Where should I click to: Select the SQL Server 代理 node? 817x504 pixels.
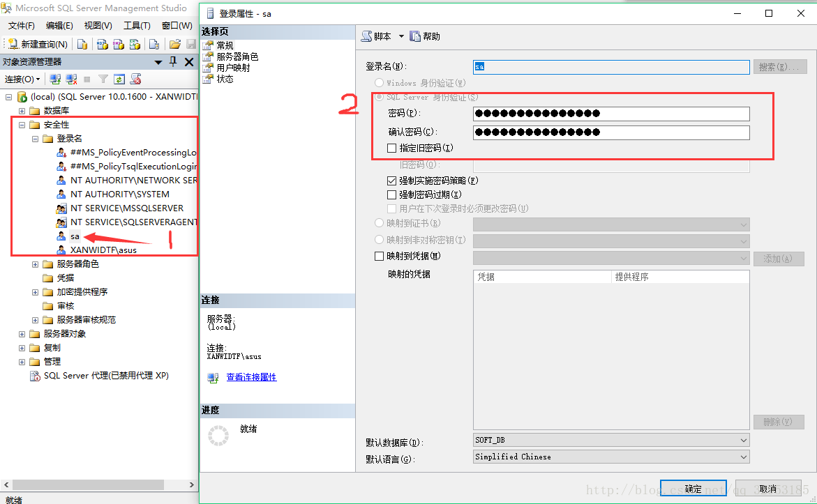point(106,376)
